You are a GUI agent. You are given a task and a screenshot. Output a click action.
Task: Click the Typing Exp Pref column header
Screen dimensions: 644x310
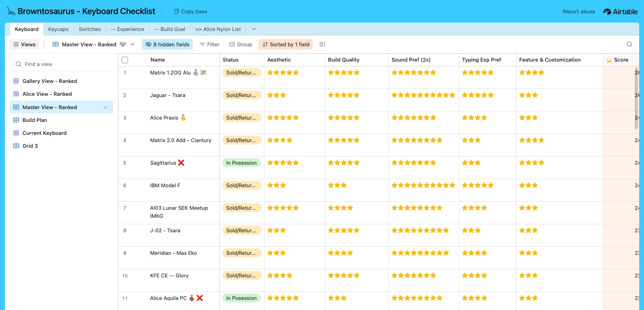click(487, 60)
